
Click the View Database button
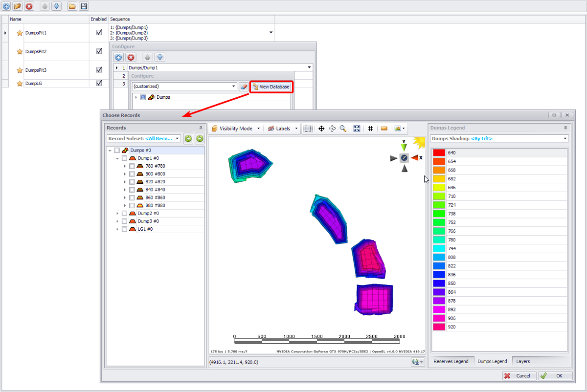[x=271, y=87]
